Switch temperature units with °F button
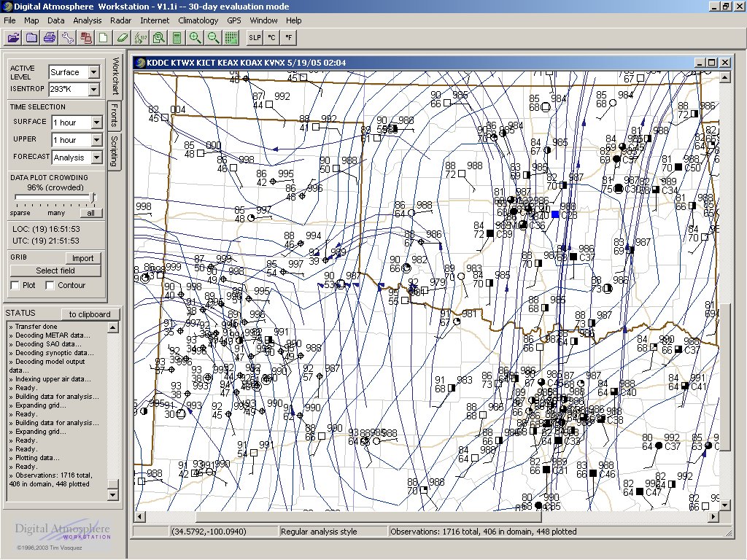Image resolution: width=747 pixels, height=560 pixels. click(289, 38)
